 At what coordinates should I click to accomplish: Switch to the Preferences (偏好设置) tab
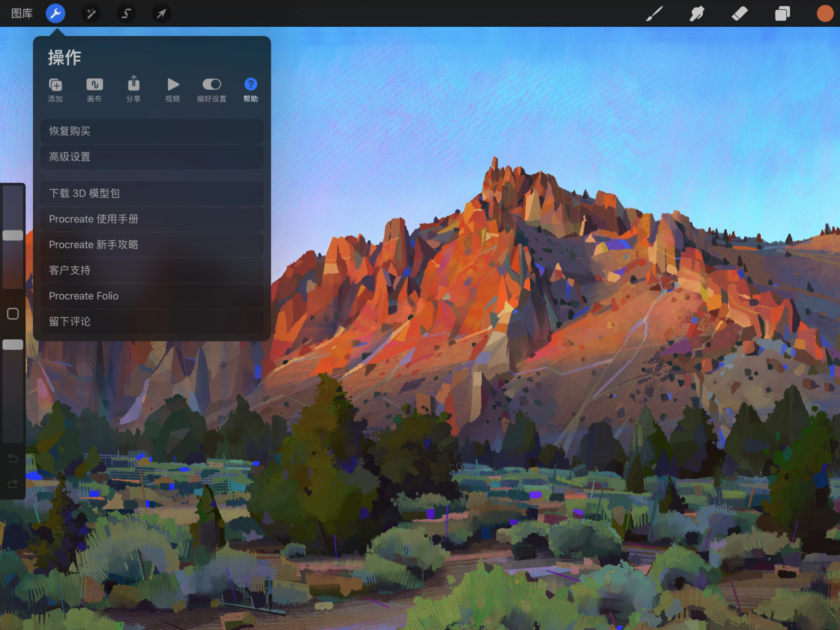[211, 90]
